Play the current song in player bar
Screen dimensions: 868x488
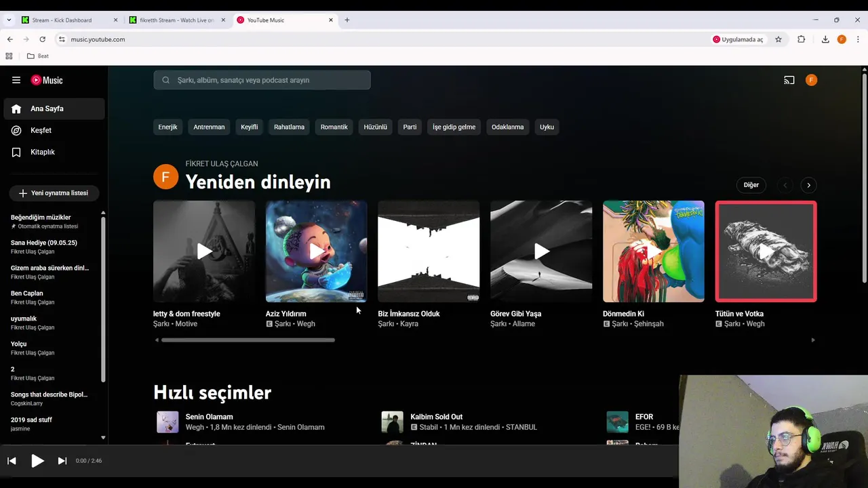click(37, 461)
